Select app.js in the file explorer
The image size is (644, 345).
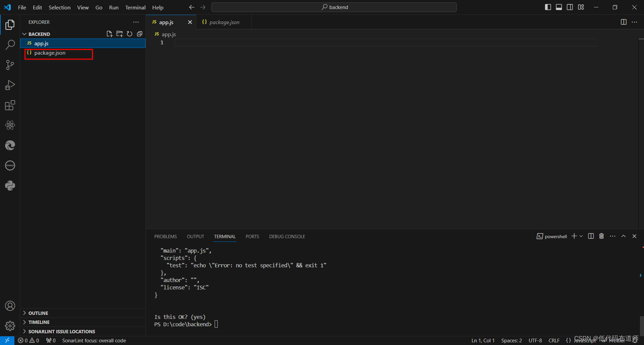[x=83, y=43]
